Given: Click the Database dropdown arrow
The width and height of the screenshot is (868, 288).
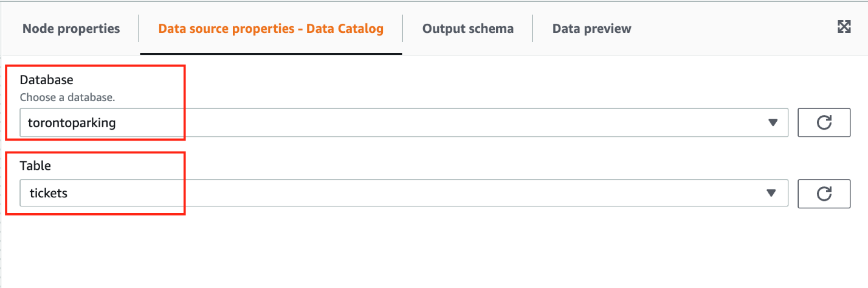Looking at the screenshot, I should [773, 122].
